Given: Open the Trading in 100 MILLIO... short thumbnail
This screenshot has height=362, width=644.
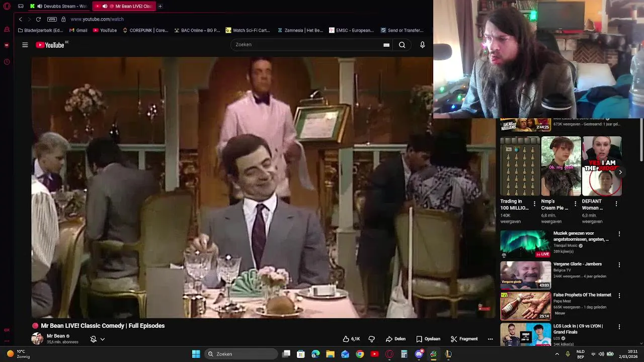Looking at the screenshot, I should pos(520,166).
